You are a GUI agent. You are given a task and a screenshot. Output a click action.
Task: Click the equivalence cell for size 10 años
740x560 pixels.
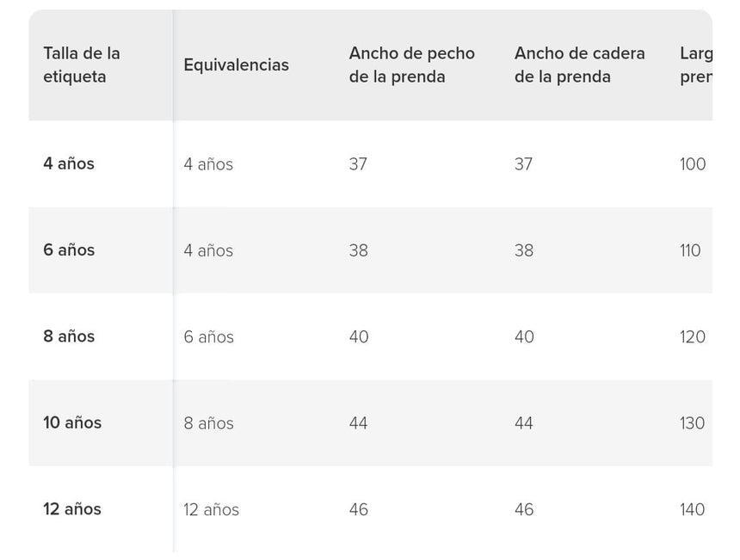(x=208, y=423)
